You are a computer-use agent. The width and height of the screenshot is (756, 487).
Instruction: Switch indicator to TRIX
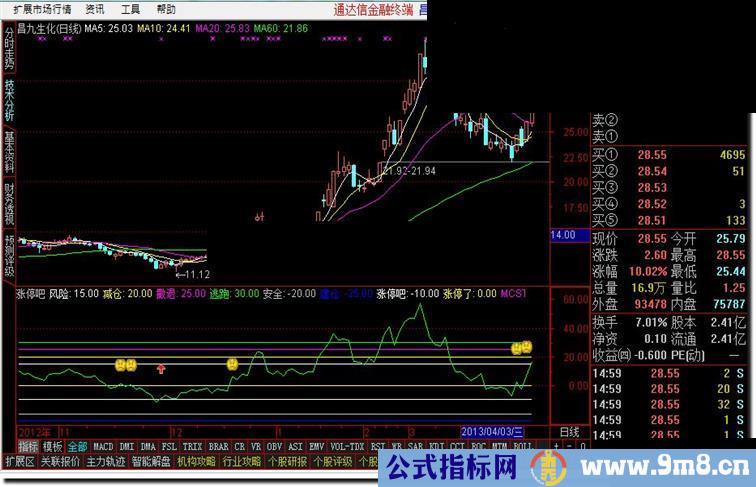point(192,446)
